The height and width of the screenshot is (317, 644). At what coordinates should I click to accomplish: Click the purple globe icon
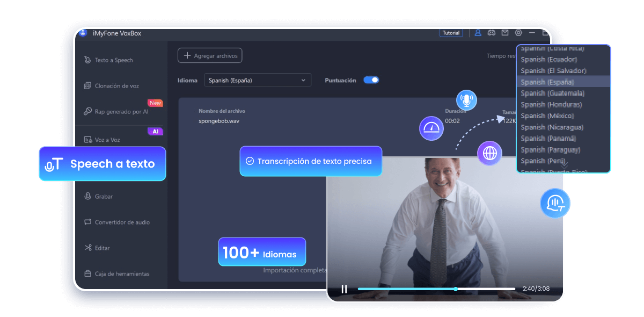click(489, 154)
